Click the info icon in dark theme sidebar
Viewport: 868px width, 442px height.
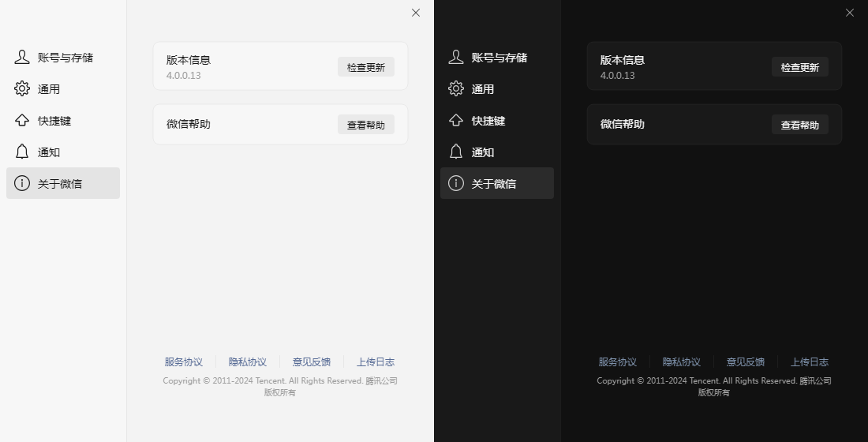pos(456,183)
